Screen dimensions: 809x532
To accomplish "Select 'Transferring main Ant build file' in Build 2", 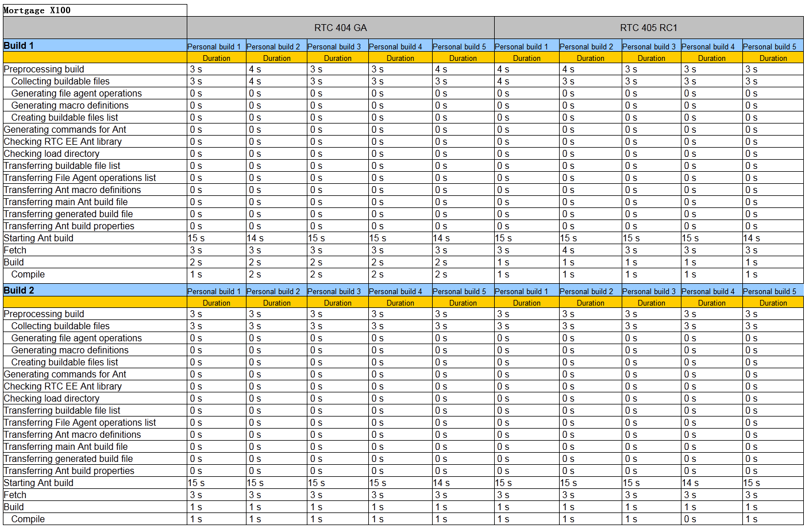I will (x=66, y=446).
